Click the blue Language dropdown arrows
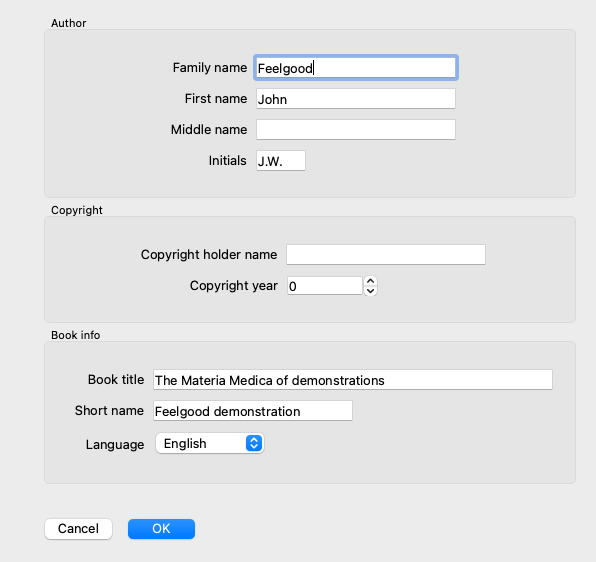This screenshot has height=562, width=596. 254,443
